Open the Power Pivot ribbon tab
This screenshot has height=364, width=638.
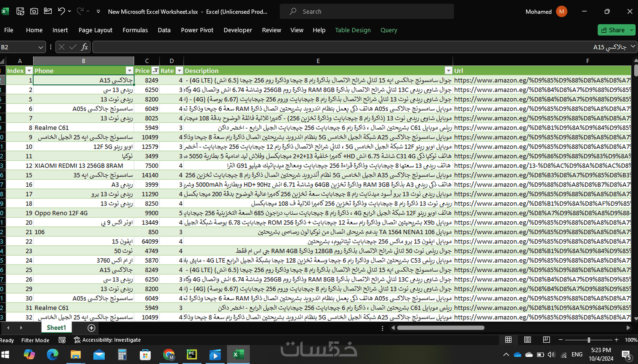pyautogui.click(x=197, y=30)
